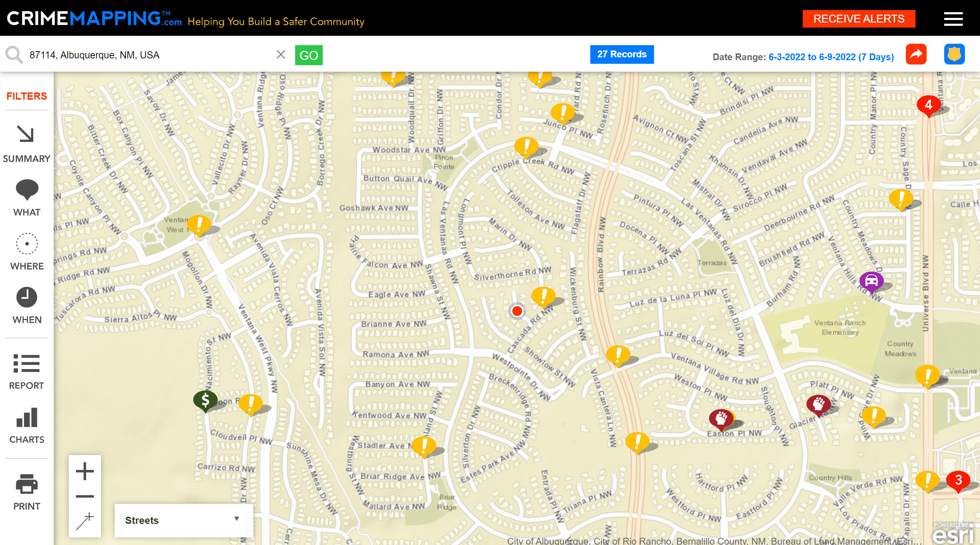Viewport: 980px width, 545px height.
Task: Open the 27 Records list
Action: pos(621,54)
